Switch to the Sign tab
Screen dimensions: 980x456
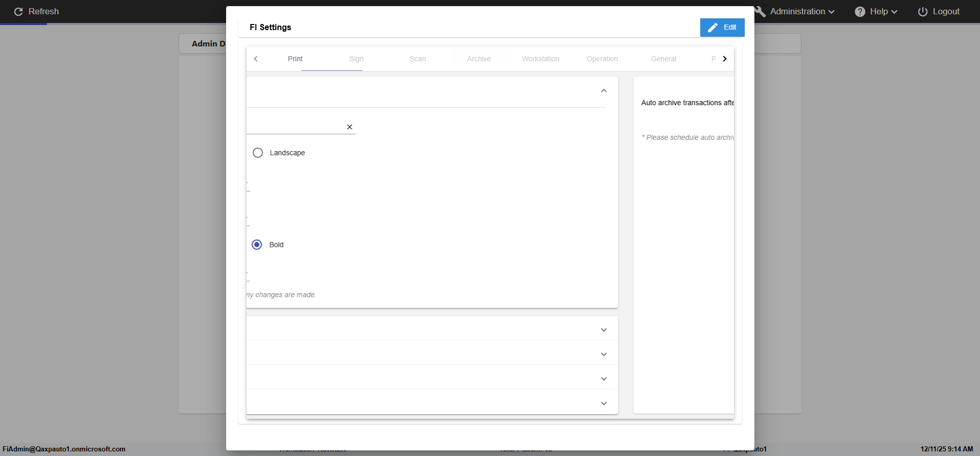click(356, 59)
